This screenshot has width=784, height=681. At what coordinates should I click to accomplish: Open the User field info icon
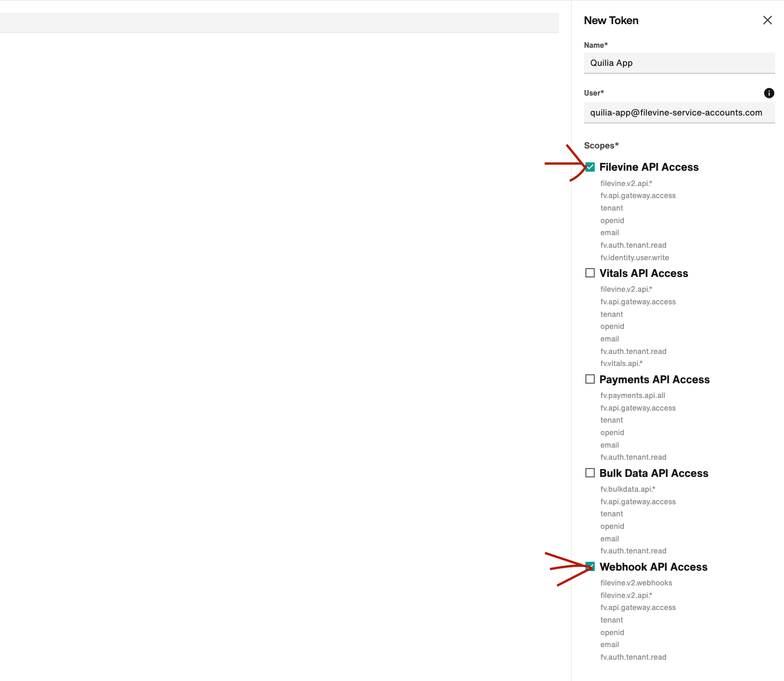(x=769, y=93)
